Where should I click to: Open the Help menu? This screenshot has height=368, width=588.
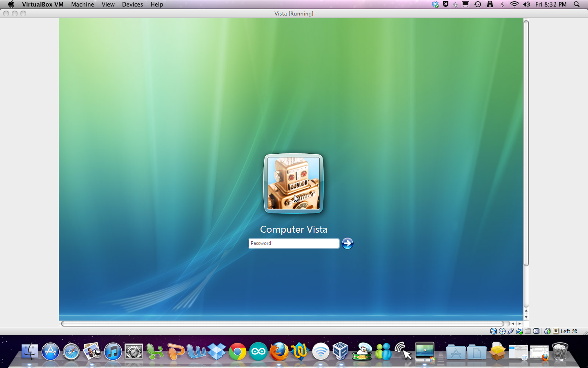pos(157,4)
